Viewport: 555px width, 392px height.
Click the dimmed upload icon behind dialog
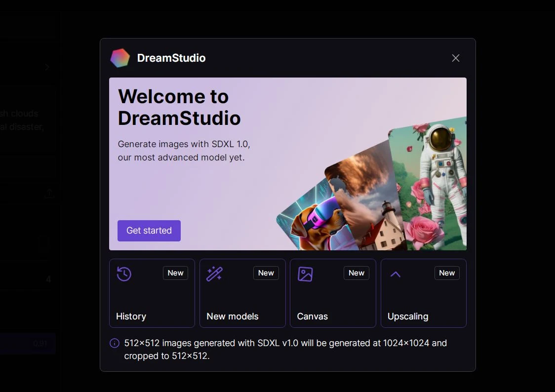tap(49, 193)
